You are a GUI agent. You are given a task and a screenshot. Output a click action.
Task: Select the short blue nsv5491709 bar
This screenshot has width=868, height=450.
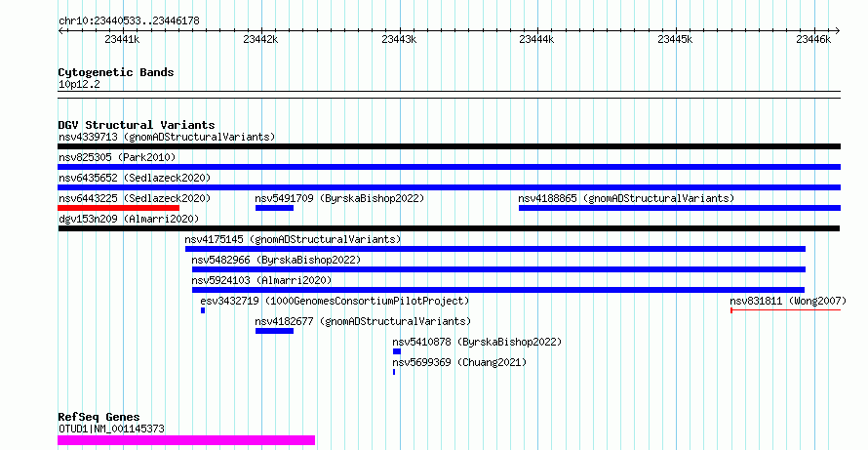[x=274, y=208]
